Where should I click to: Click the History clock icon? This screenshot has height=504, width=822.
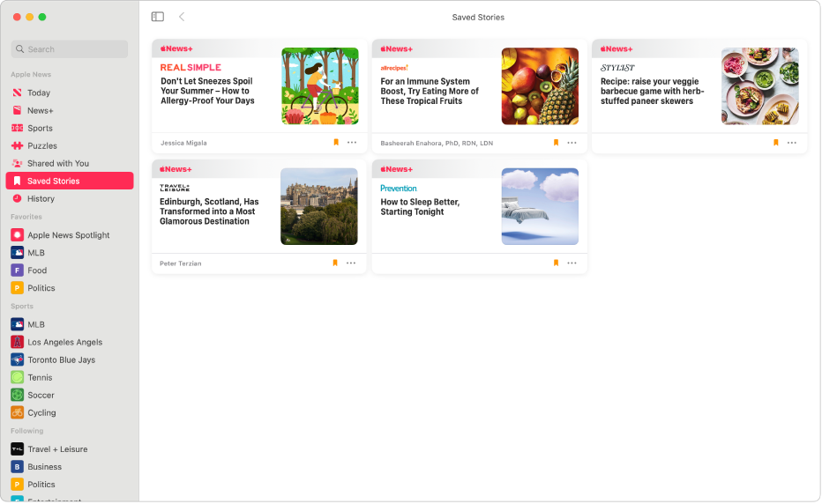click(x=18, y=198)
